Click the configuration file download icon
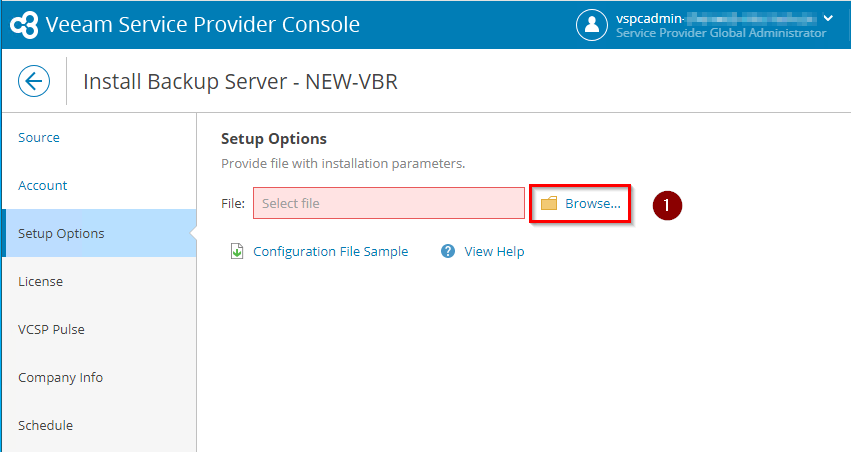Screen dimensions: 851x452 pyautogui.click(x=237, y=251)
